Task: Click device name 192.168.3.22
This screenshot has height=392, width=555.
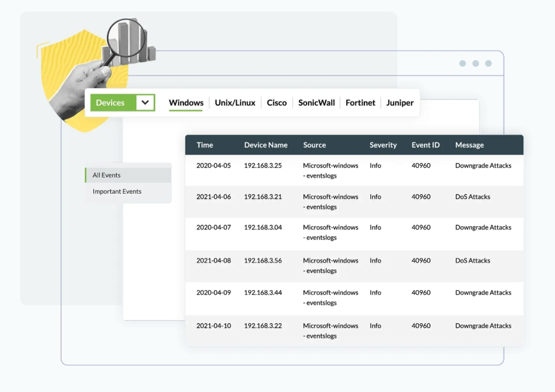Action: pyautogui.click(x=263, y=326)
